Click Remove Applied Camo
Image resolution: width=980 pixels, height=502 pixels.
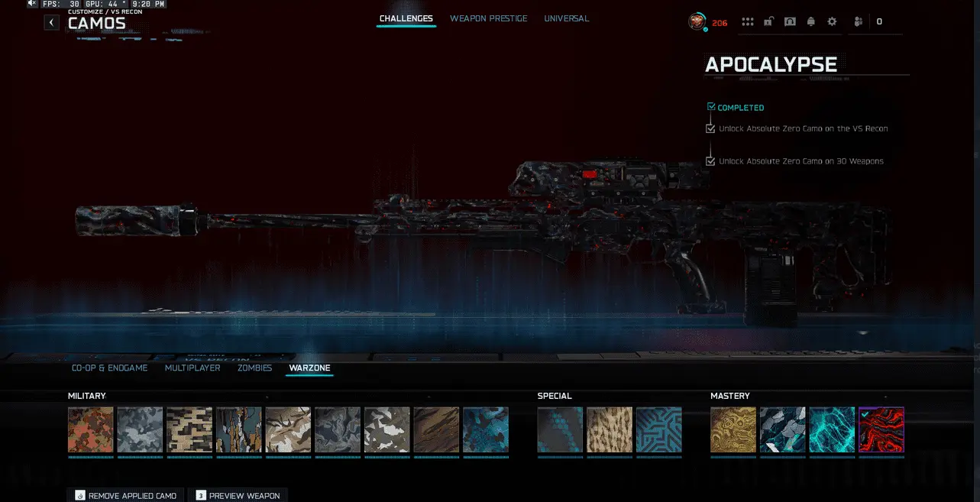click(x=125, y=496)
